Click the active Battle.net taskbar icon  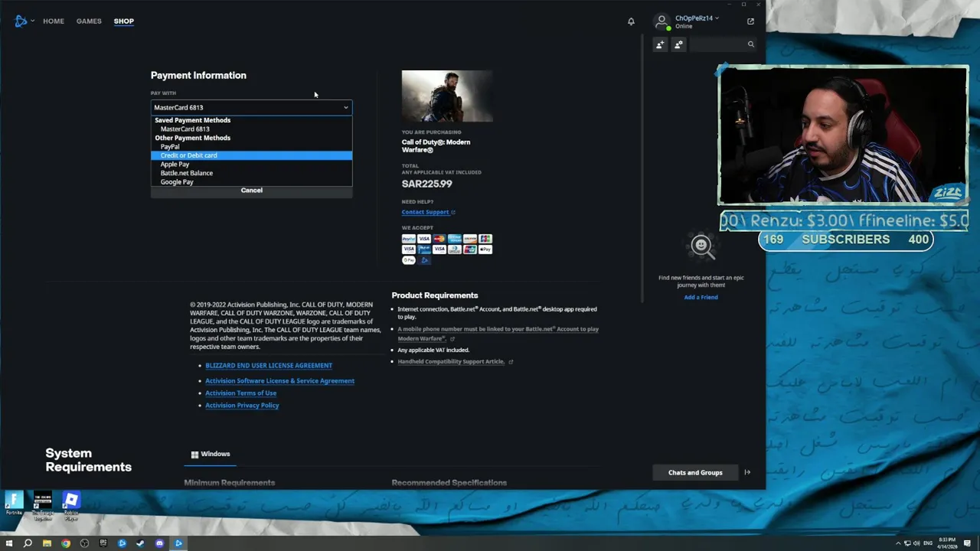point(178,543)
